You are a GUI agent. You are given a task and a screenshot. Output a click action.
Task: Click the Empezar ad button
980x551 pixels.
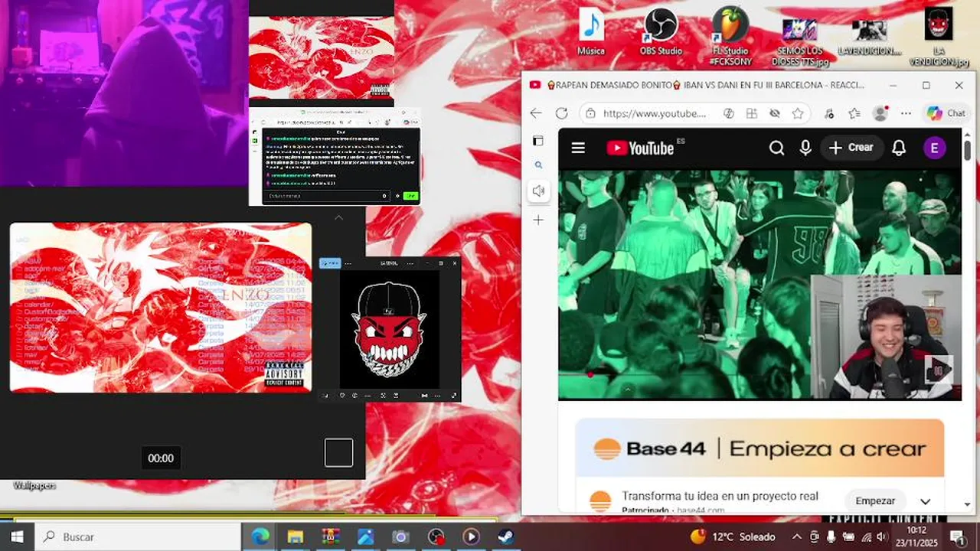coord(875,501)
